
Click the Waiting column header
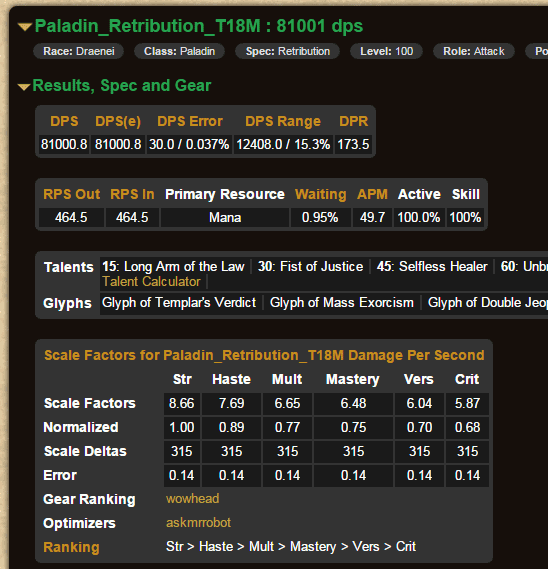pos(320,194)
